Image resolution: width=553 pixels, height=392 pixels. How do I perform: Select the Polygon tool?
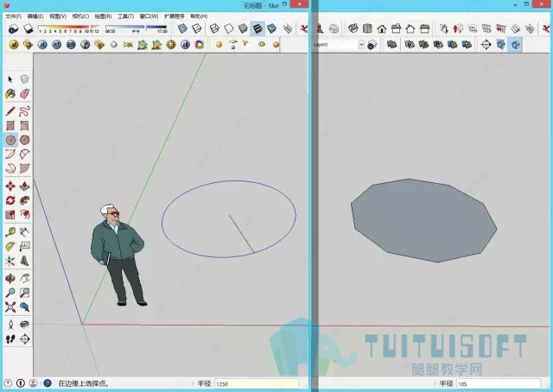coord(24,140)
